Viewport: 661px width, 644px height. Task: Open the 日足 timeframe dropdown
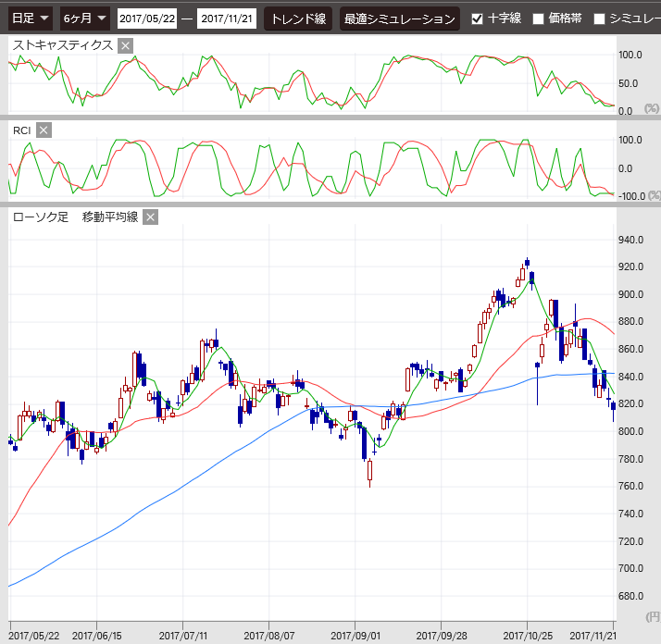click(31, 19)
